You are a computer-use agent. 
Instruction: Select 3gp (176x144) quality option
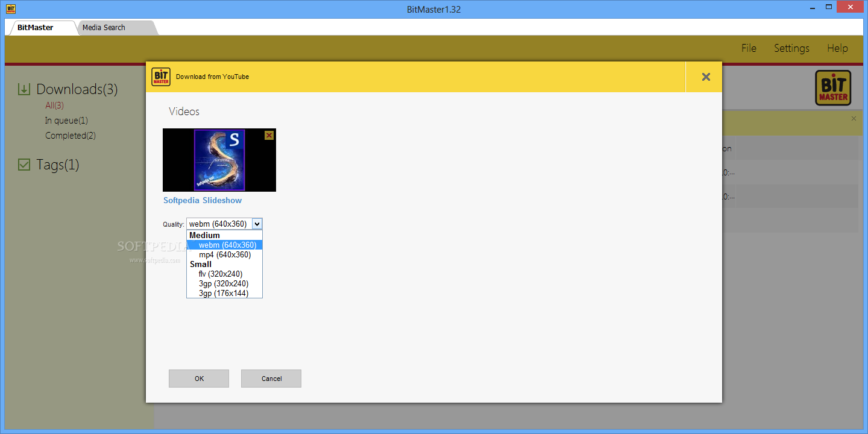[x=224, y=293]
